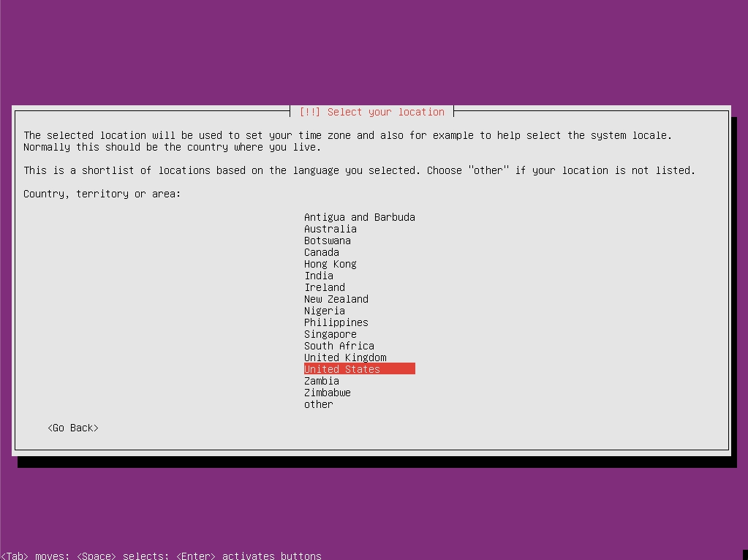Select "other" for unlisted locations
Image resolution: width=748 pixels, height=560 pixels.
coord(318,404)
